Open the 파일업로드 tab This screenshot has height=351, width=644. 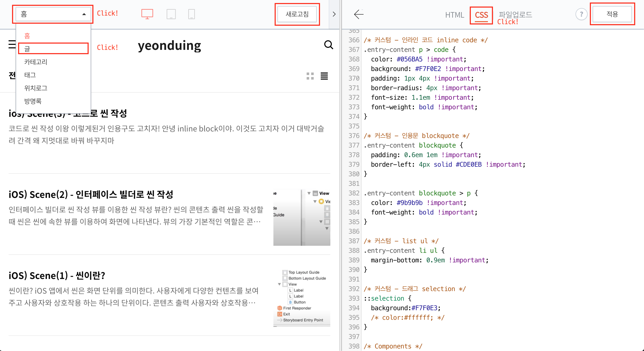(x=515, y=14)
